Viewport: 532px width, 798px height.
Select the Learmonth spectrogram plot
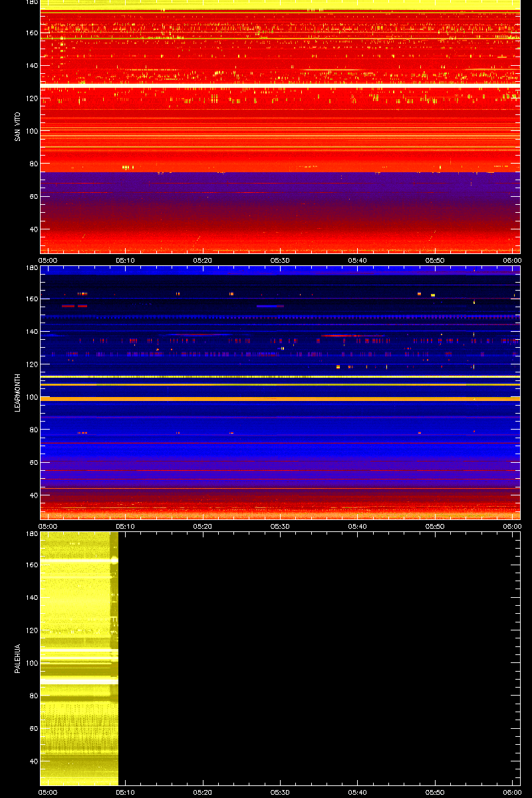280,392
